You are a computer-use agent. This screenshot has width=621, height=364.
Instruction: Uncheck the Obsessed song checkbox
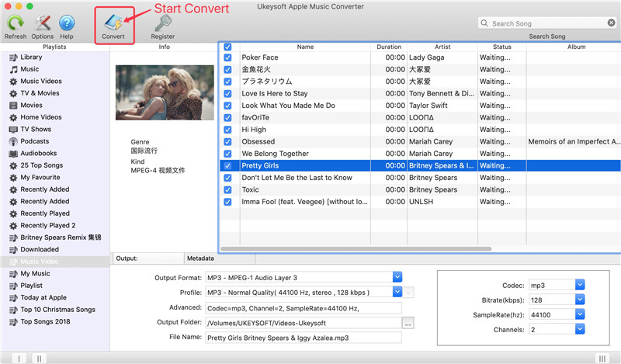[x=227, y=142]
